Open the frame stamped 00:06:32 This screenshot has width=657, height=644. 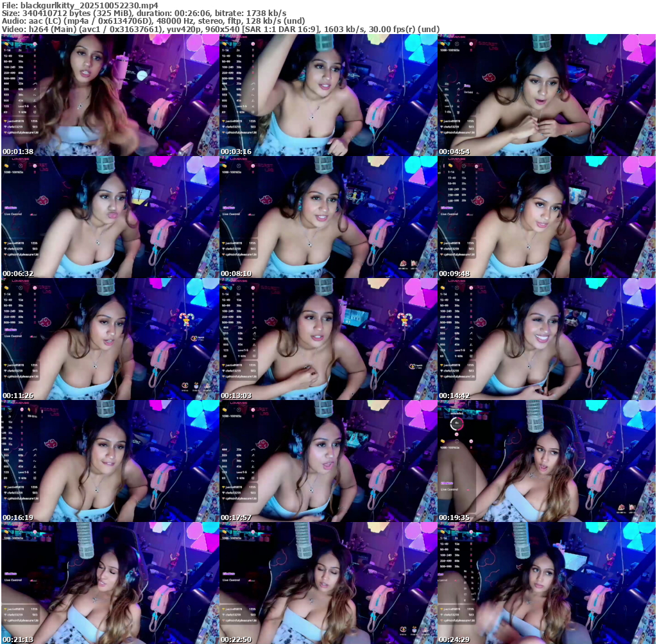(110, 217)
